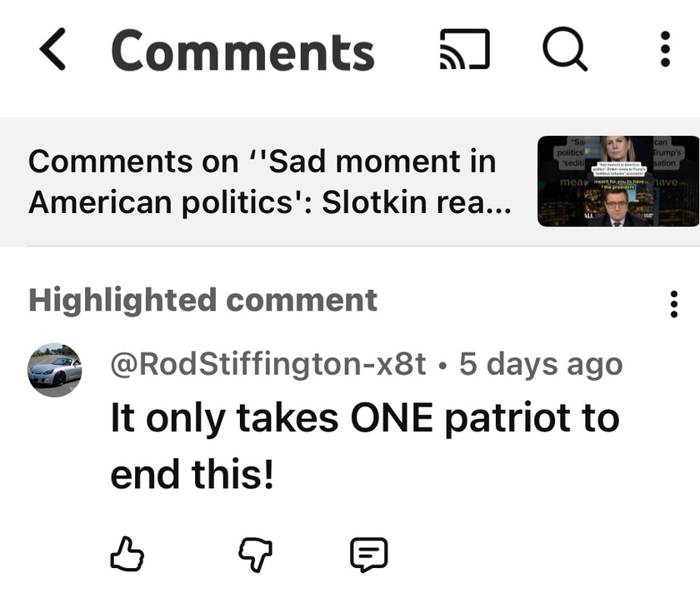
Task: Tap the 'Comments on' video title text
Action: [x=262, y=181]
